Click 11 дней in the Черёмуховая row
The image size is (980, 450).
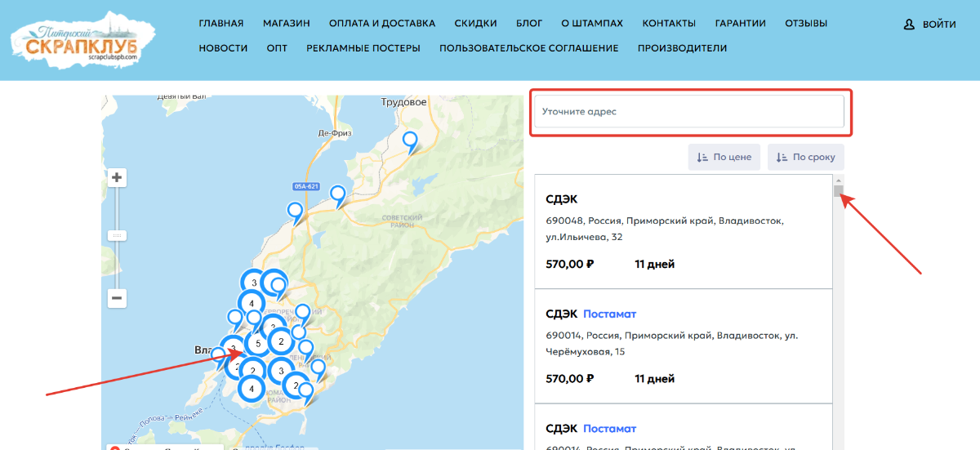point(654,378)
